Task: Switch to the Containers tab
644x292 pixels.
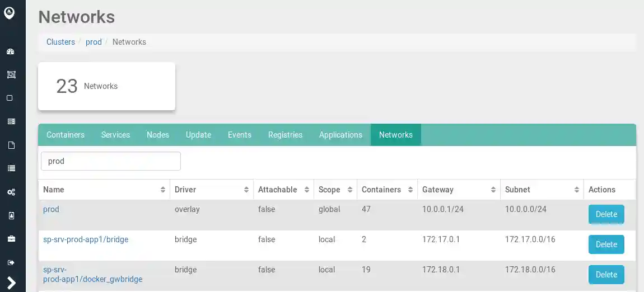Action: click(x=66, y=135)
